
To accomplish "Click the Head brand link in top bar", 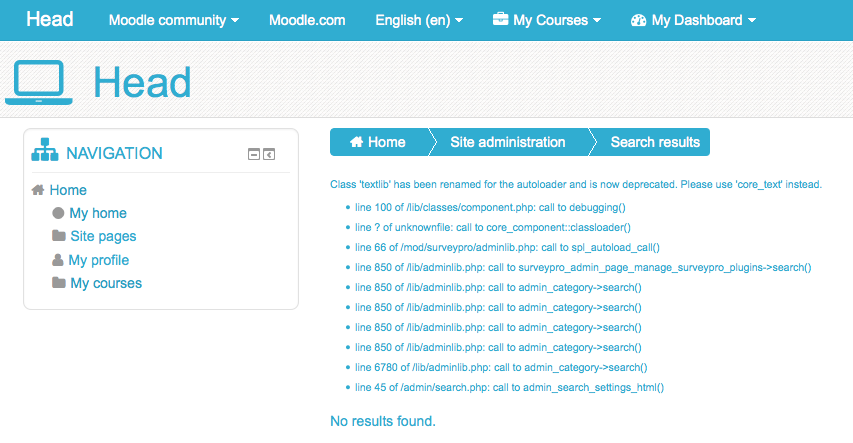I will coord(50,19).
